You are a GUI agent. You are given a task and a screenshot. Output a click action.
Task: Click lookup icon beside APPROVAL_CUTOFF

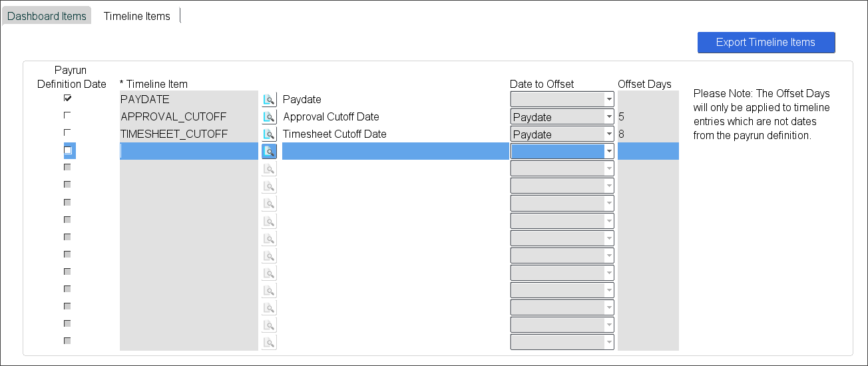click(x=269, y=117)
